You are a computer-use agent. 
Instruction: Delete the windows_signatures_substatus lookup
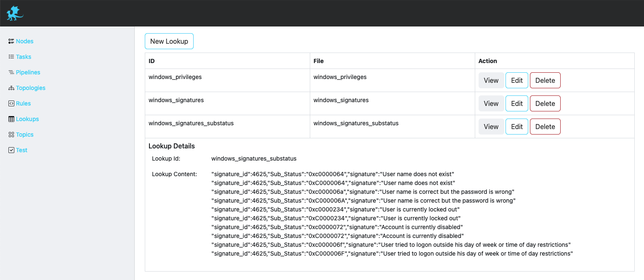[545, 127]
